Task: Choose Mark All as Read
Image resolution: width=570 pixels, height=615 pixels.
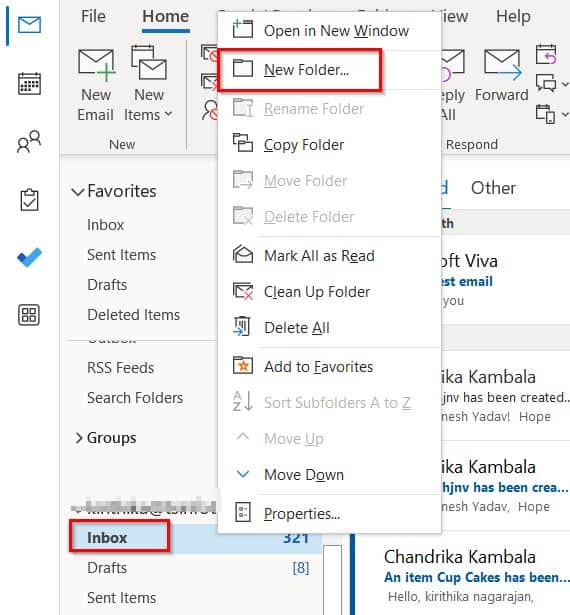Action: [x=330, y=256]
